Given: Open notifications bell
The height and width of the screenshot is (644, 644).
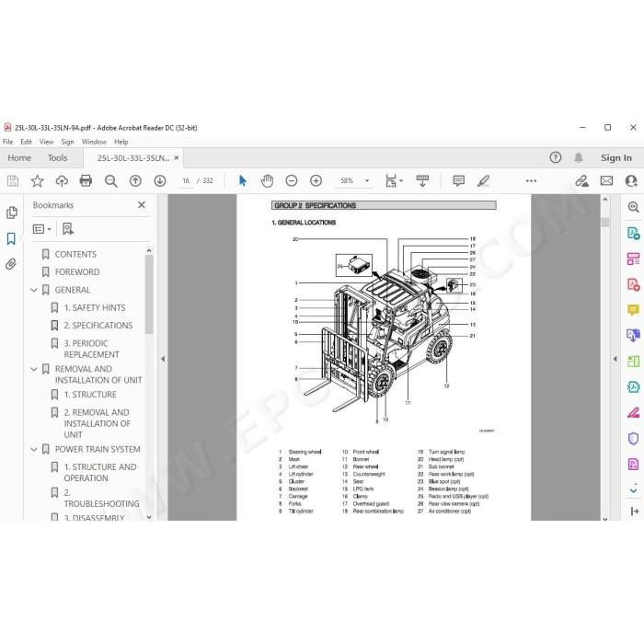Looking at the screenshot, I should click(x=579, y=157).
